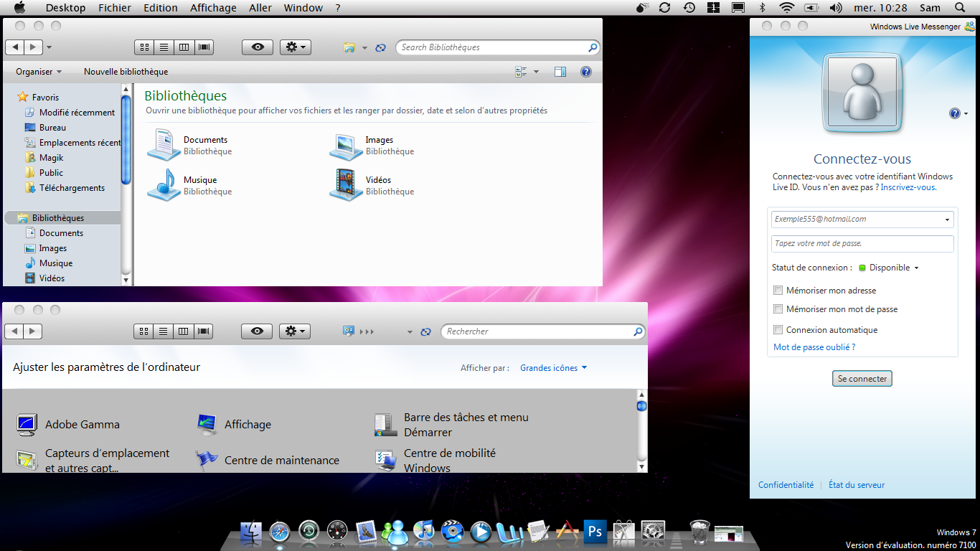The width and height of the screenshot is (980, 551).
Task: Open gear action menu in Bibliothèques window
Action: [x=295, y=47]
